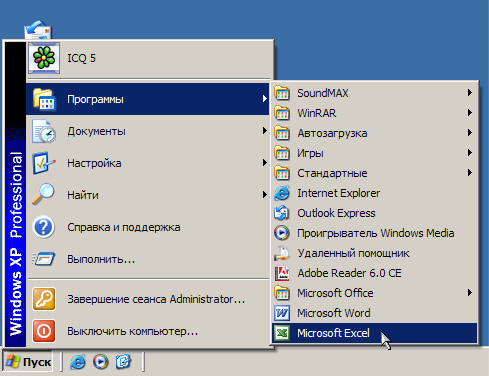Start Проигрыватель Windows Media
This screenshot has height=376, width=489.
coord(375,233)
